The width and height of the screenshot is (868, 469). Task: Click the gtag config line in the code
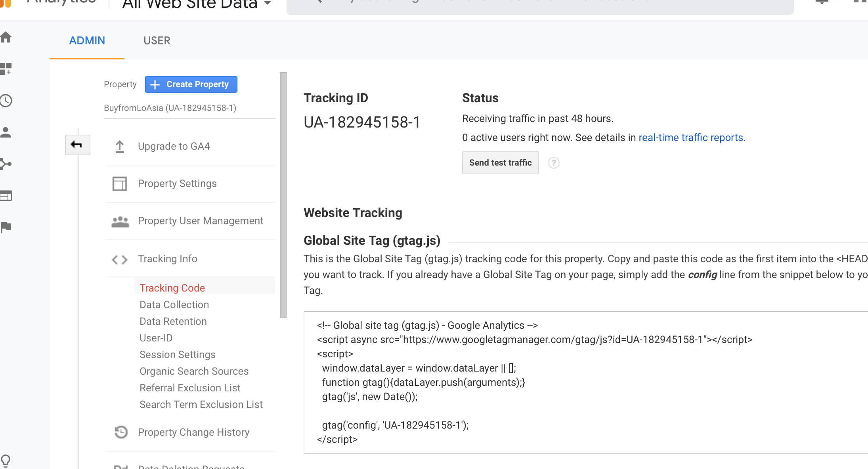coord(395,425)
